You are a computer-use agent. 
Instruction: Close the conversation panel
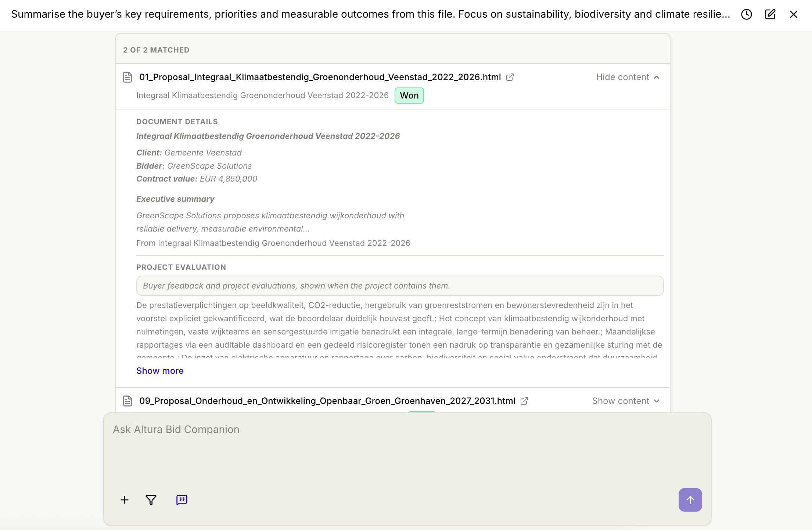794,14
